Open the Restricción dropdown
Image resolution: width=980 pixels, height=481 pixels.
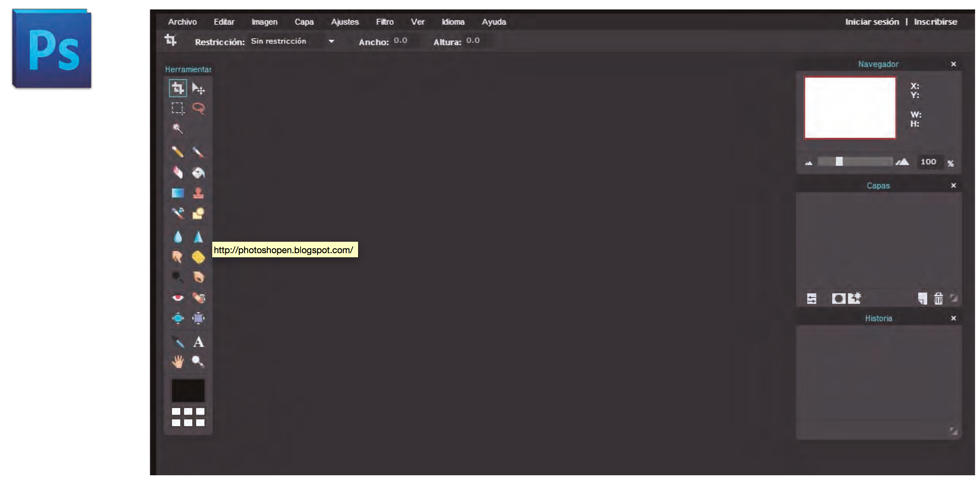(331, 41)
